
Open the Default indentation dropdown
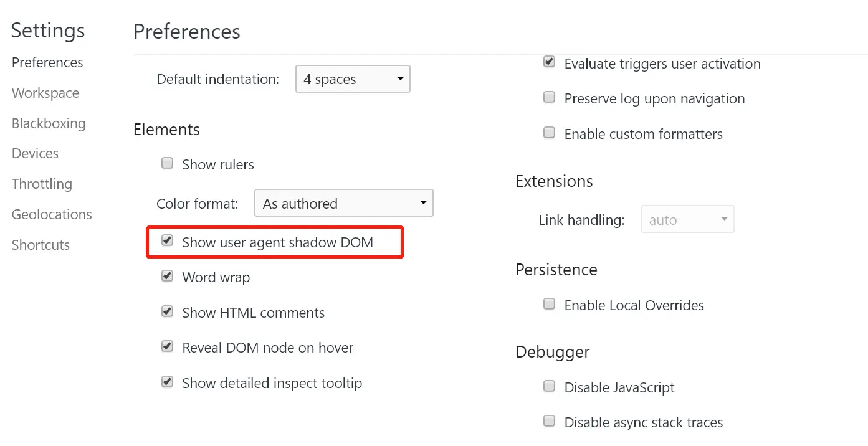pyautogui.click(x=353, y=79)
